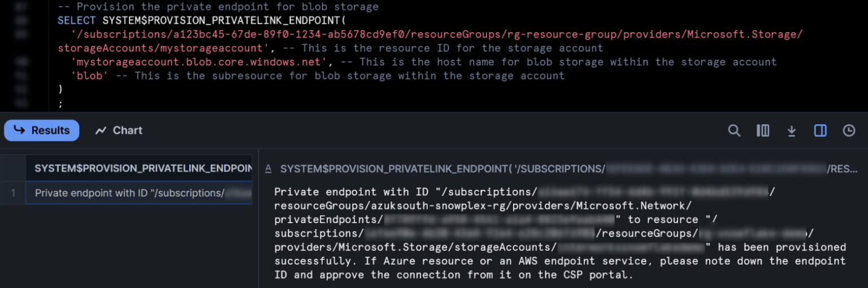Click the text type 'A' icon
Image resolution: width=868 pixels, height=288 pixels.
click(x=268, y=168)
